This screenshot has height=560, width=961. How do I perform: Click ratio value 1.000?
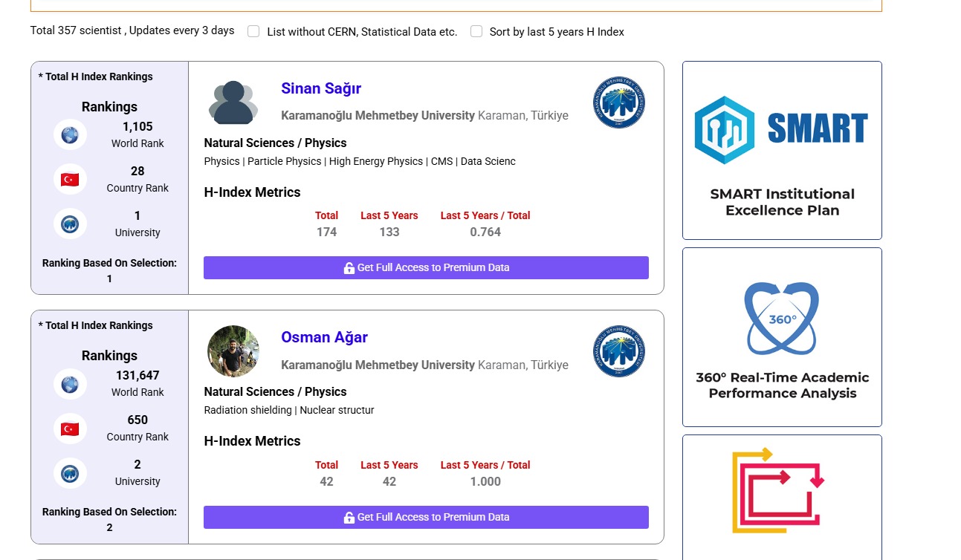point(485,481)
